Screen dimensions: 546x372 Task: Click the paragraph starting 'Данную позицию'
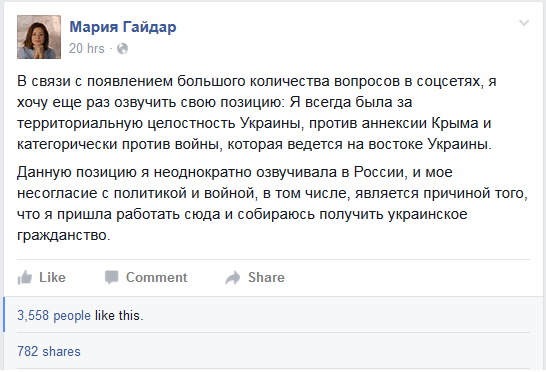tap(272, 203)
